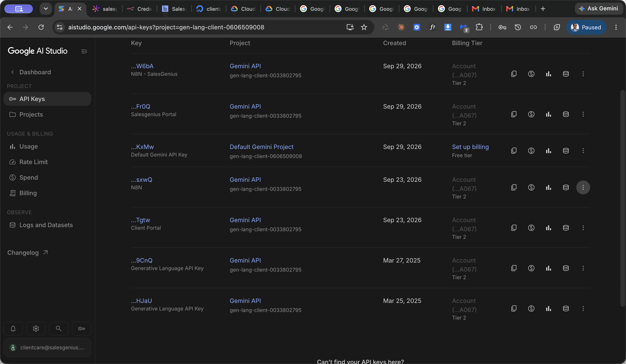Bookmark this page with the star

click(364, 27)
